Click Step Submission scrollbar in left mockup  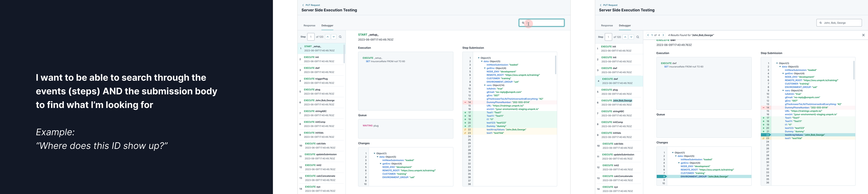(556, 65)
